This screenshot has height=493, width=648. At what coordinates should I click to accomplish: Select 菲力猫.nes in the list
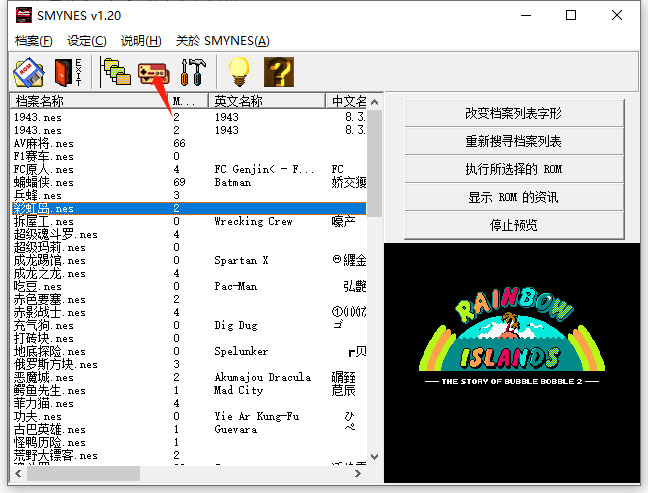click(x=44, y=404)
